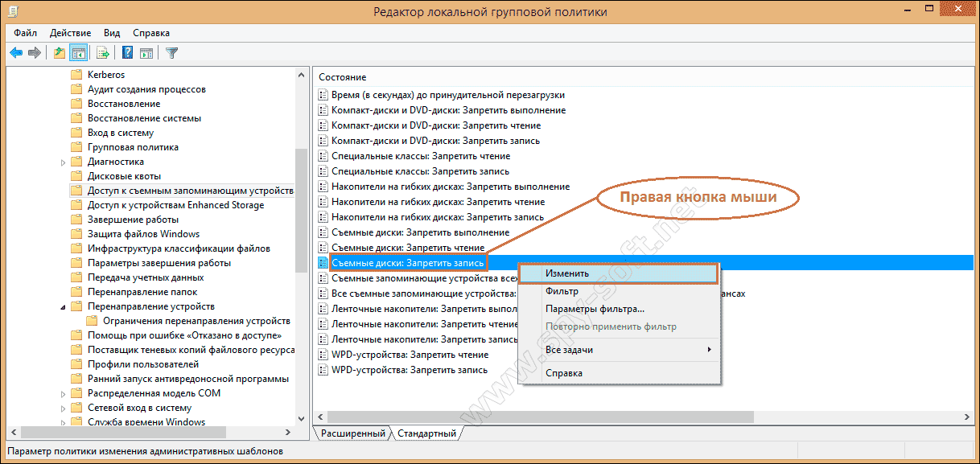The image size is (980, 464).
Task: Open Help via the blue question mark icon
Action: [127, 53]
